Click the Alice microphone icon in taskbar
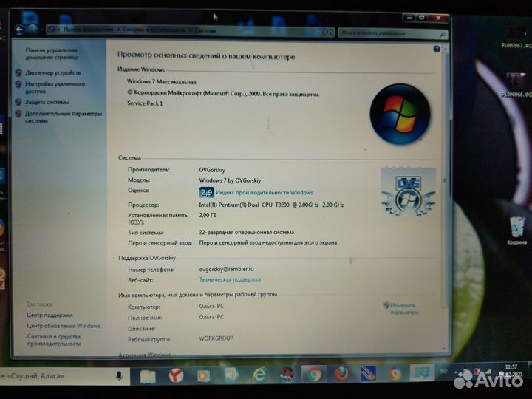This screenshot has height=399, width=532. (119, 375)
